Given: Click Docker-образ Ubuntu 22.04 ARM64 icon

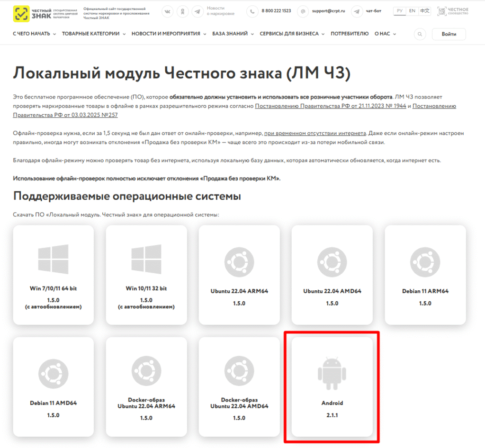Looking at the screenshot, I should 146,371.
